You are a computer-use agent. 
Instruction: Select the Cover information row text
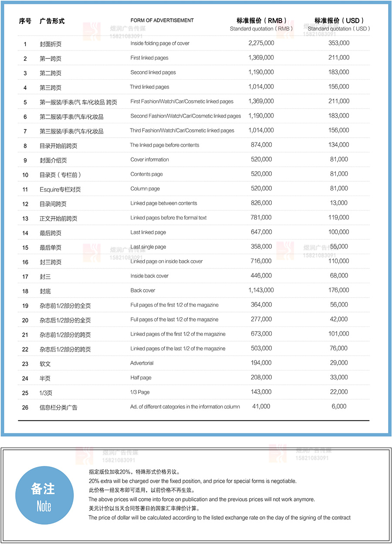[x=149, y=159]
